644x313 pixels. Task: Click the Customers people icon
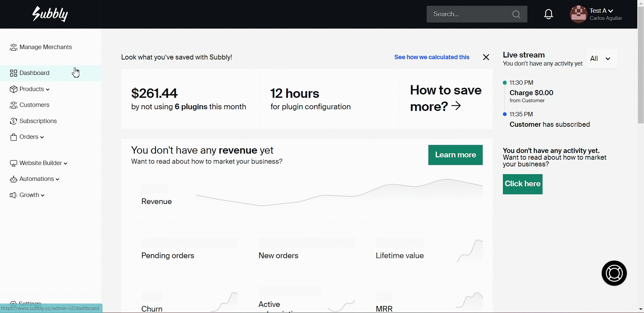tap(13, 105)
